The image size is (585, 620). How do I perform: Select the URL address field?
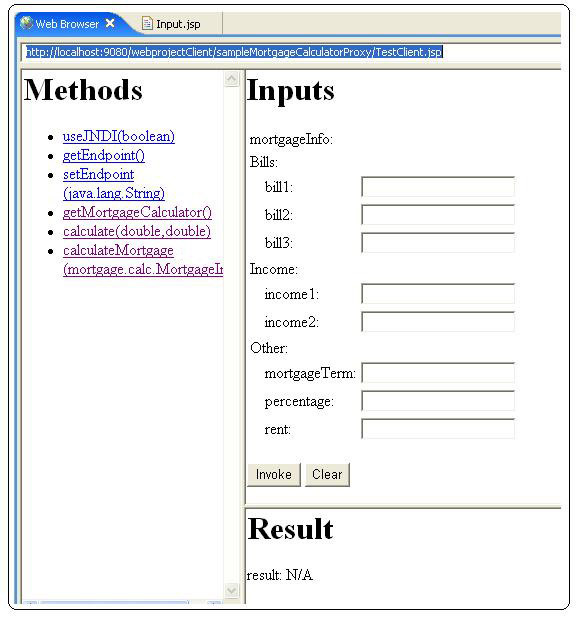pos(292,52)
